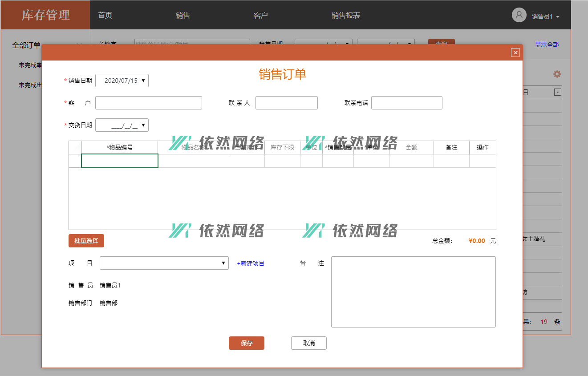Open the 销售日期 date picker dropdown
The height and width of the screenshot is (376, 588).
pyautogui.click(x=143, y=81)
